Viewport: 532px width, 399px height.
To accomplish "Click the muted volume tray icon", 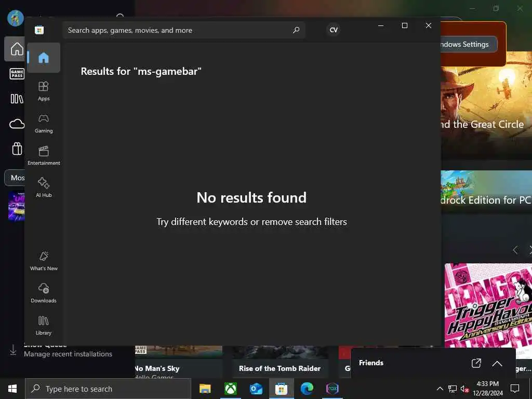I will (464, 389).
